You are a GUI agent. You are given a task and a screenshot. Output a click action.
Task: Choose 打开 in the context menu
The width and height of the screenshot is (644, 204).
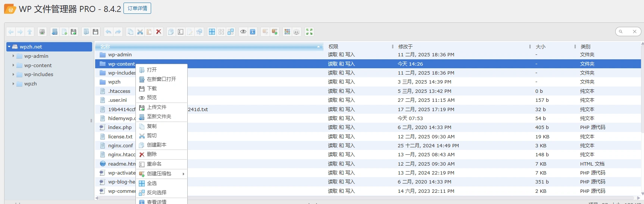161,70
